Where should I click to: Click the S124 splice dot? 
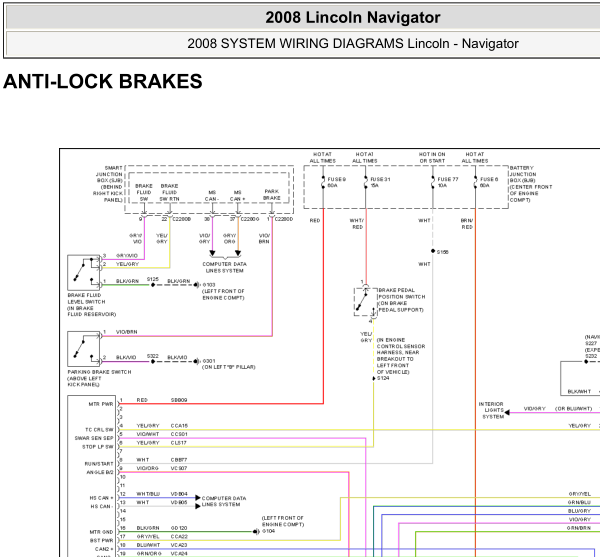coord(374,378)
